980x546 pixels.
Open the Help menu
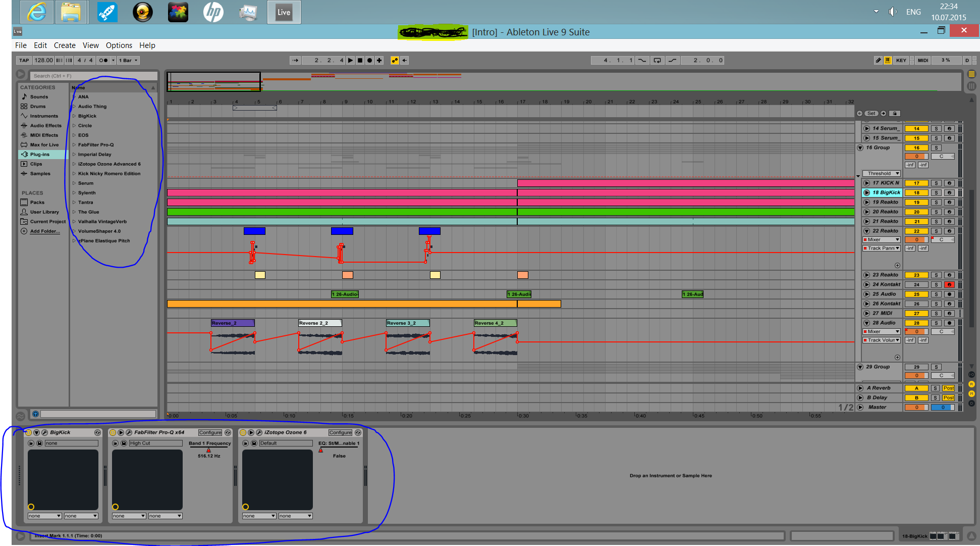click(x=147, y=45)
